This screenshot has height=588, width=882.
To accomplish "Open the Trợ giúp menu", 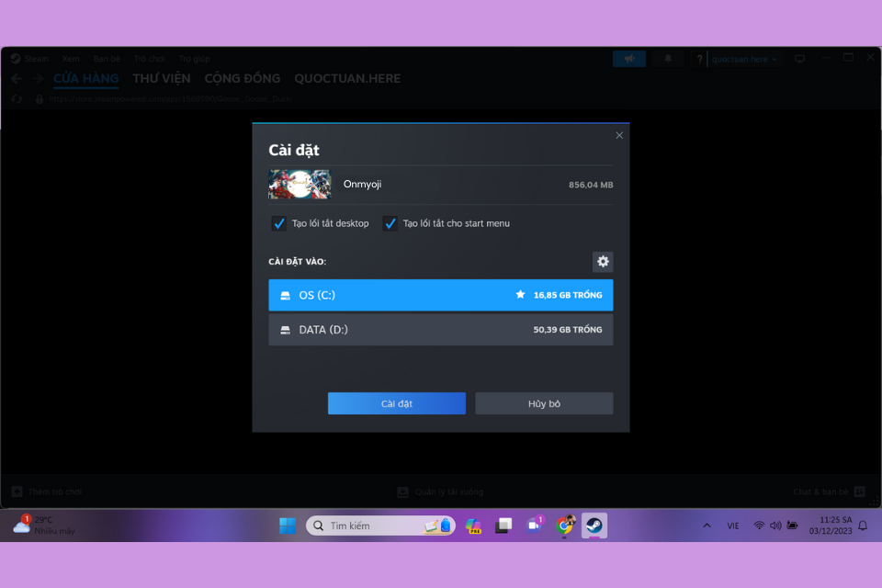I will pos(194,59).
